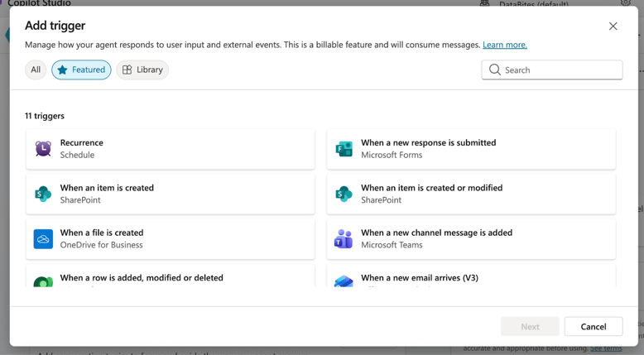Click SharePoint icon beside 'When an item is created'
The width and height of the screenshot is (644, 355).
[x=43, y=194]
